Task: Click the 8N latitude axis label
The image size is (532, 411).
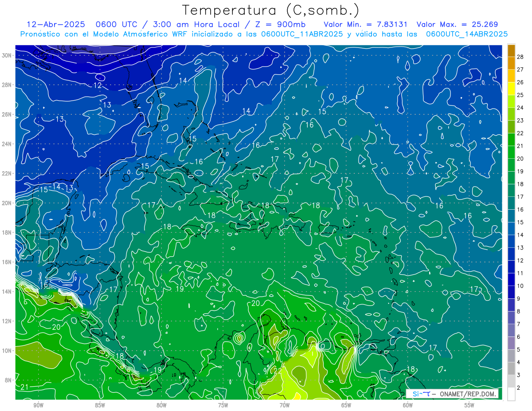Action: point(9,380)
